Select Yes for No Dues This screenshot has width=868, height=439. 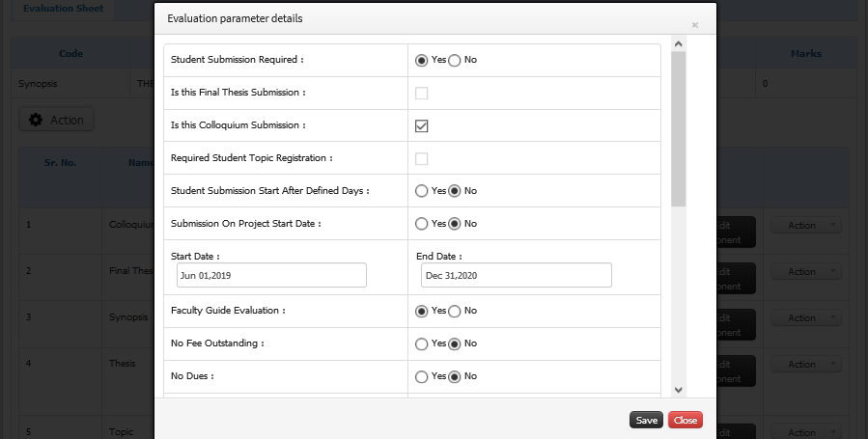421,376
